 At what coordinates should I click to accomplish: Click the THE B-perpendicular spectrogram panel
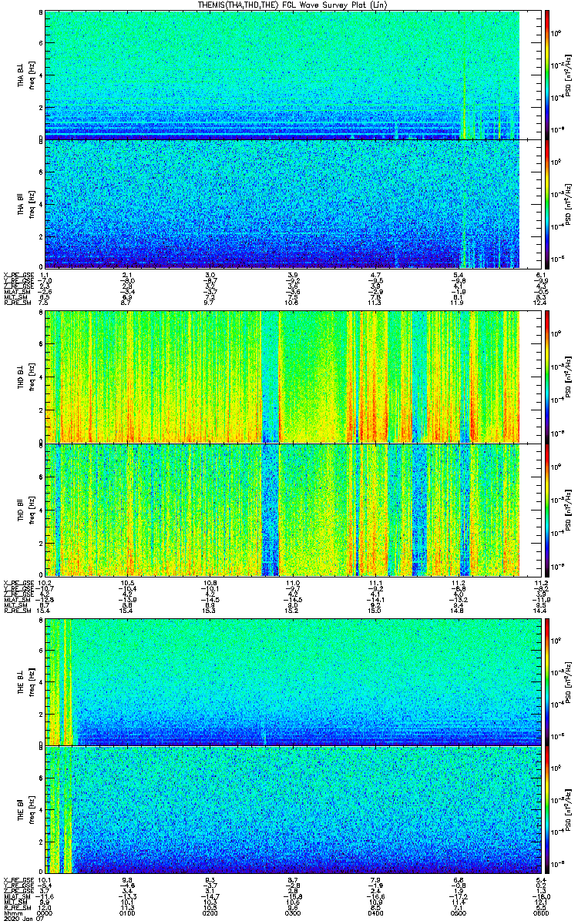click(x=294, y=681)
